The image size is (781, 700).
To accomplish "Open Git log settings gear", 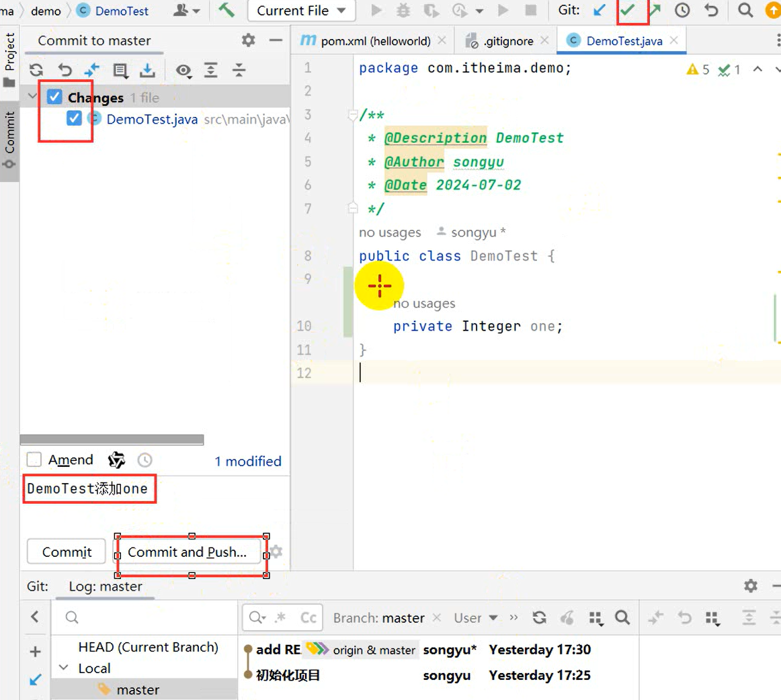I will point(751,586).
